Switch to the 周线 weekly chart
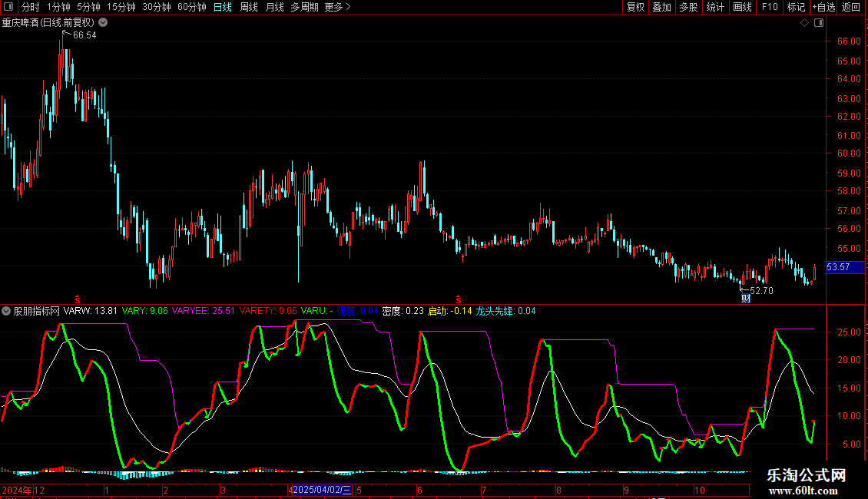Viewport: 868px width, 499px height. 248,8
